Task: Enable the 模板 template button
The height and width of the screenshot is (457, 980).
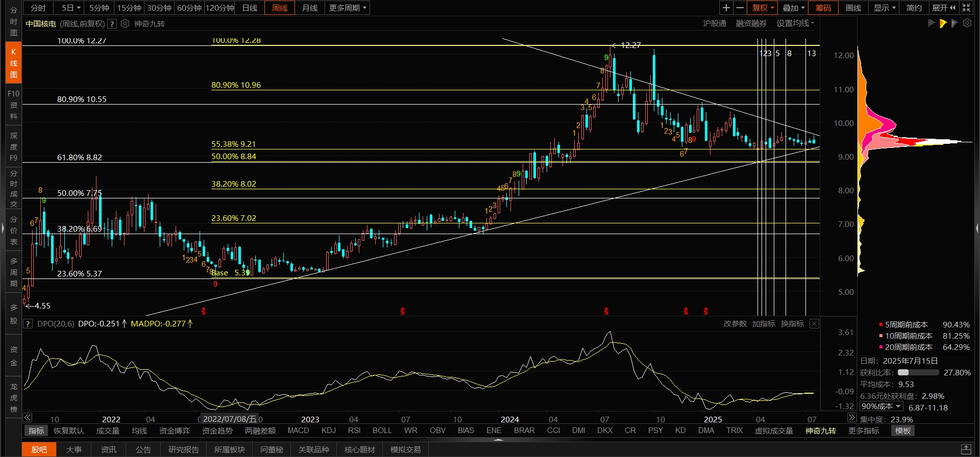Action: [x=902, y=431]
